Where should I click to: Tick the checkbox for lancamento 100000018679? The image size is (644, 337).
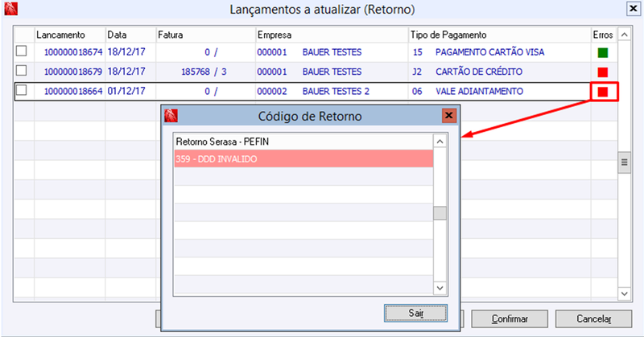click(x=22, y=71)
